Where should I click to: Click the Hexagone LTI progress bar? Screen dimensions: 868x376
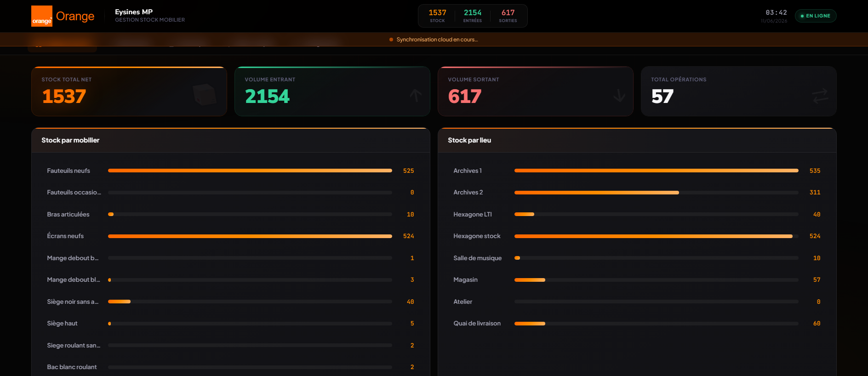pyautogui.click(x=657, y=214)
